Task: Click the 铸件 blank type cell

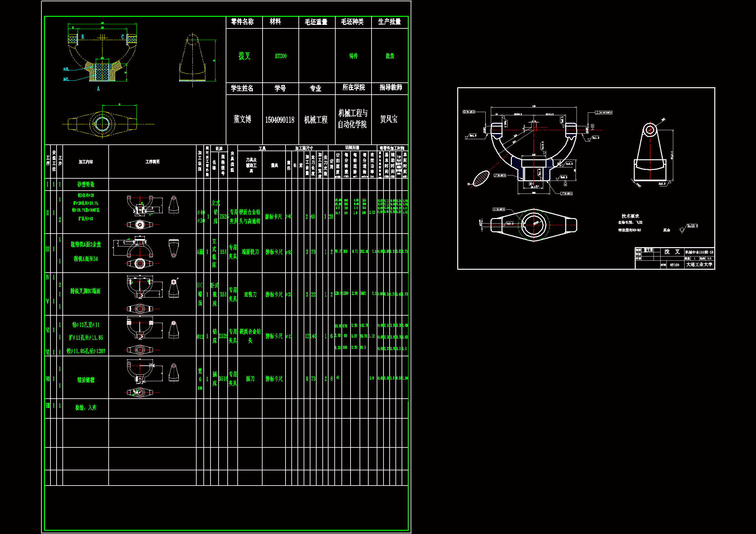Action: [353, 56]
